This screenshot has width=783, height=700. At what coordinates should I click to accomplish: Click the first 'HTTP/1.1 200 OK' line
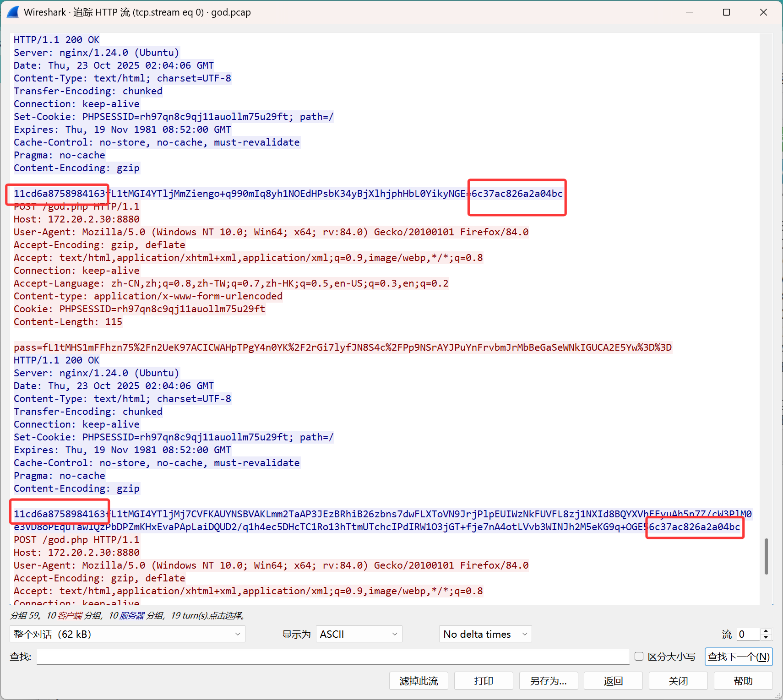click(x=56, y=40)
